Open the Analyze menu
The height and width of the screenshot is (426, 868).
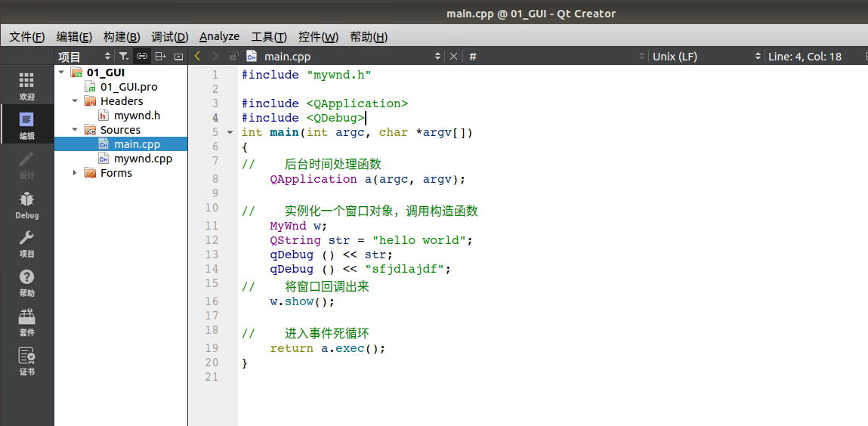pos(220,36)
